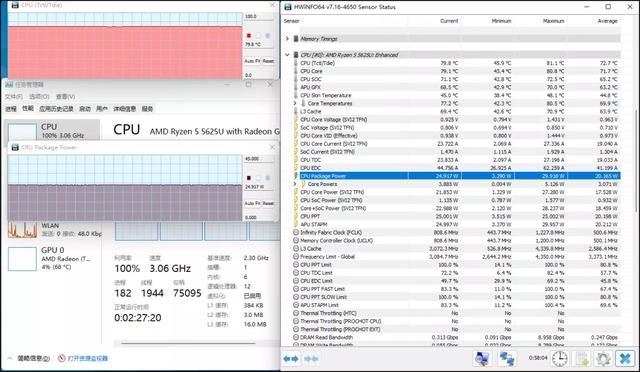Open the 查看(V) menu in Task Manager
This screenshot has height=372, width=640.
tap(65, 96)
